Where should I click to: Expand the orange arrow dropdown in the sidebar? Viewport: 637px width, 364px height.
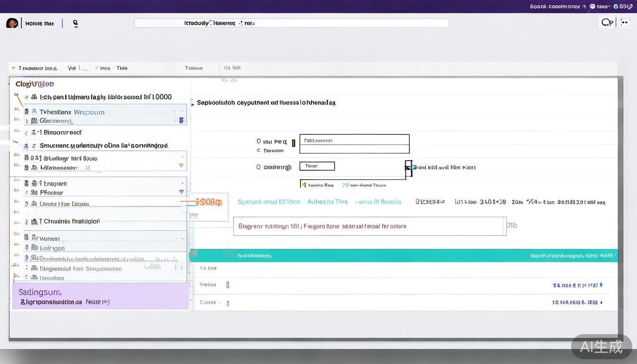pos(181,166)
